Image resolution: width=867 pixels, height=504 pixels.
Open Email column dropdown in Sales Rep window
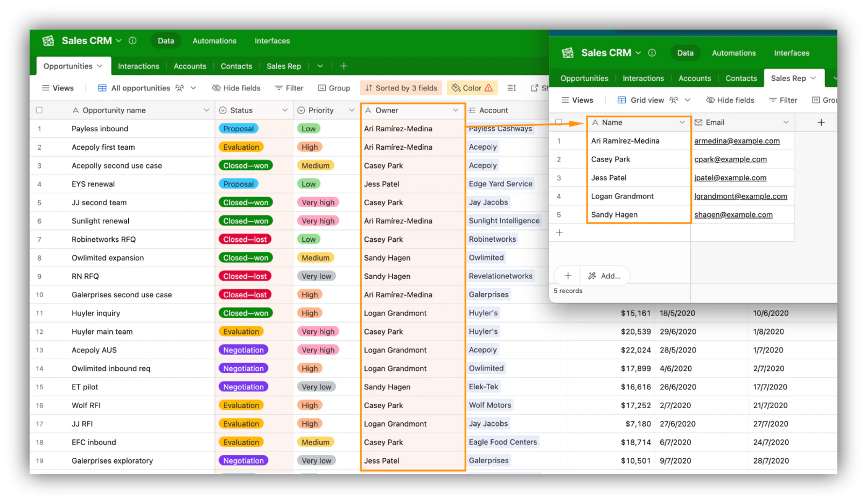pos(786,123)
